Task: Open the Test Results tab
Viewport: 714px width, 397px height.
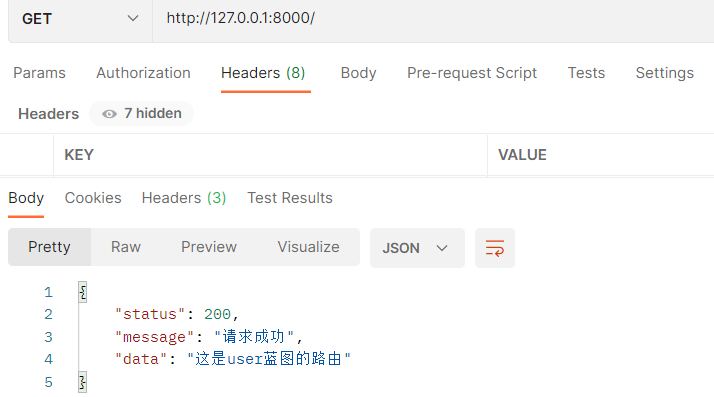Action: click(x=290, y=198)
